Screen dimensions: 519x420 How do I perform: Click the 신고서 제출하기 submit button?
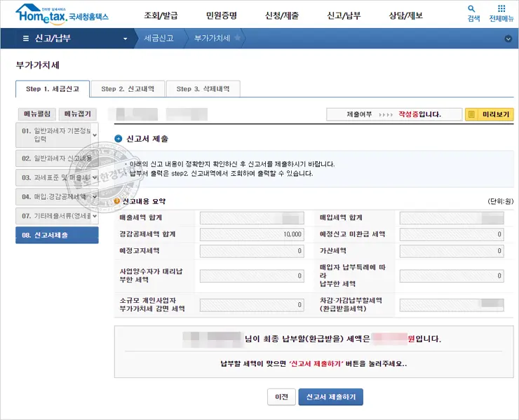click(330, 396)
